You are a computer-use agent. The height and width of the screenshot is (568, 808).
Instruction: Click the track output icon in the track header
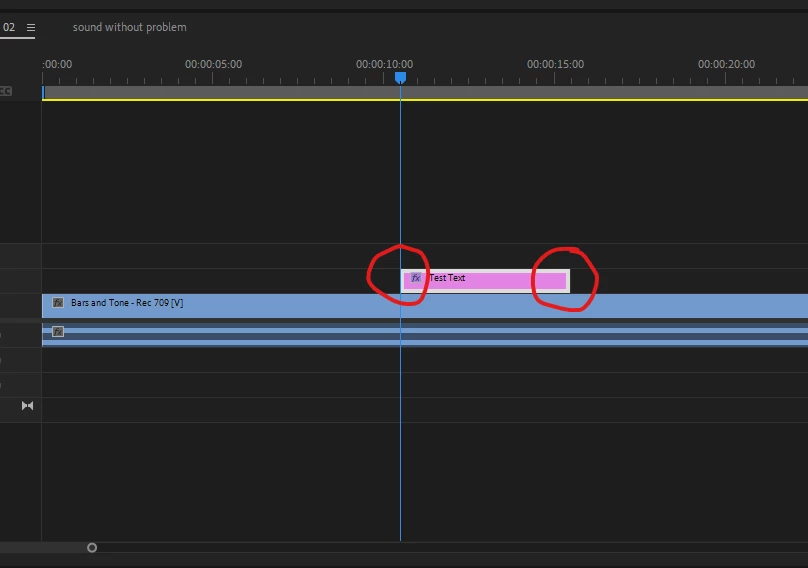tap(27, 406)
